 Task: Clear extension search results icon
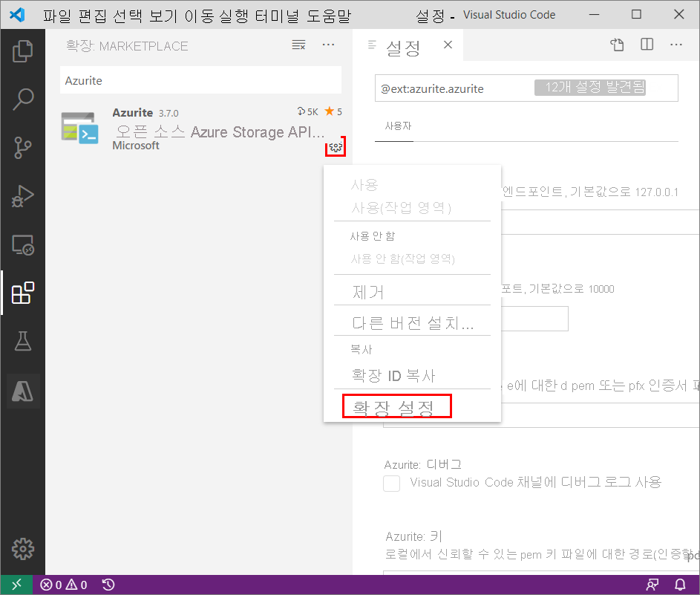298,45
